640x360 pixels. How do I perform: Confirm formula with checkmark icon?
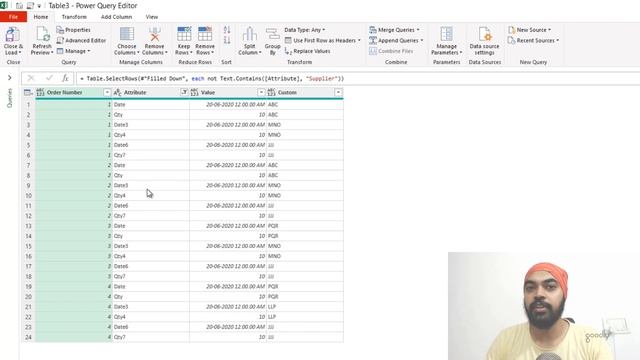point(49,78)
